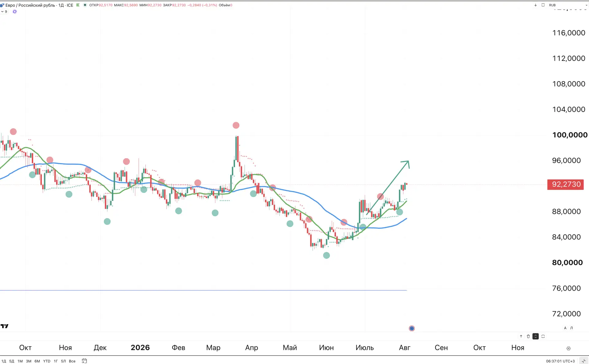Screen dimensions: 589x364
Task: Click the 88,0000 price scale label
Action: point(566,212)
